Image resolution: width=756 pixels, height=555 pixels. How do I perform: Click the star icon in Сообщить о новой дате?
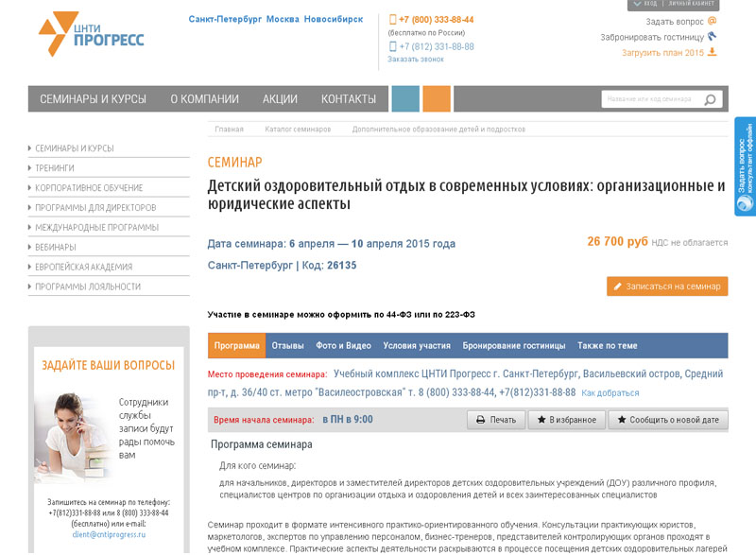(x=622, y=420)
